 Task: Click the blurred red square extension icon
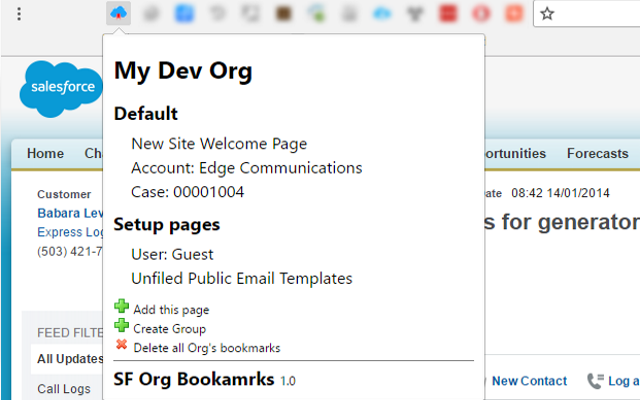448,13
